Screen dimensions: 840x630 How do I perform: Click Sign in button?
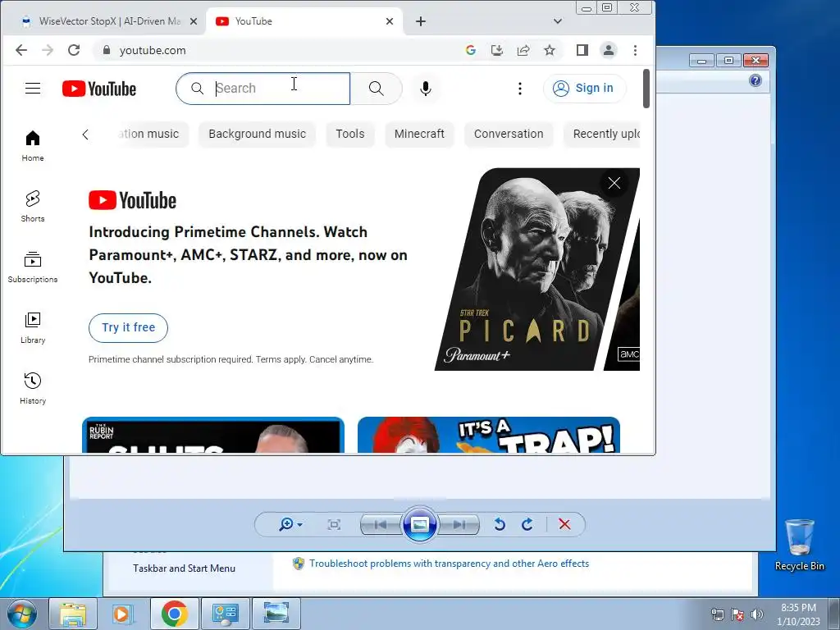pyautogui.click(x=584, y=89)
